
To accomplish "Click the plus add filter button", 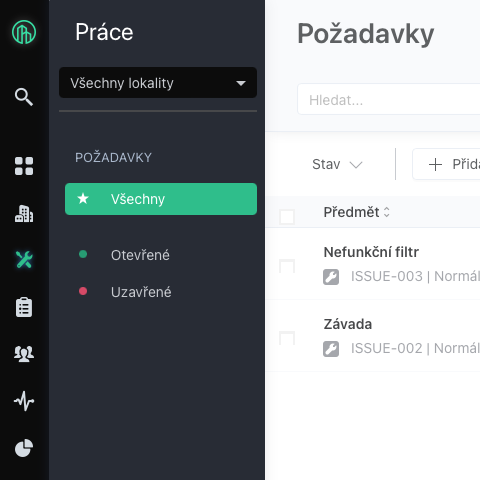I will pyautogui.click(x=446, y=164).
